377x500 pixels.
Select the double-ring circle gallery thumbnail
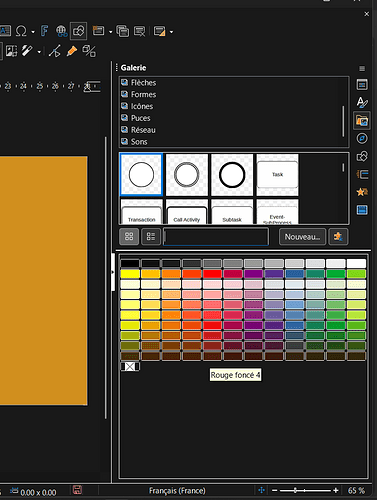[x=187, y=175]
